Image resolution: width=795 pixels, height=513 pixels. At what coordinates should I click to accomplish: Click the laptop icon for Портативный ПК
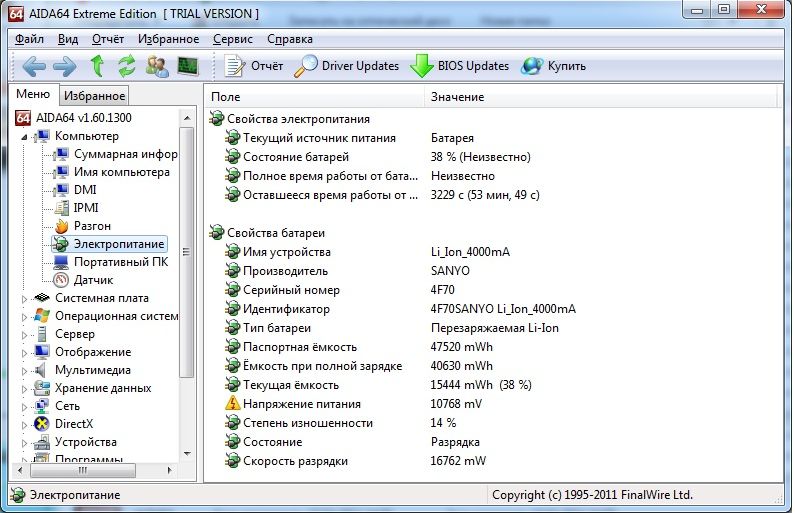click(61, 262)
